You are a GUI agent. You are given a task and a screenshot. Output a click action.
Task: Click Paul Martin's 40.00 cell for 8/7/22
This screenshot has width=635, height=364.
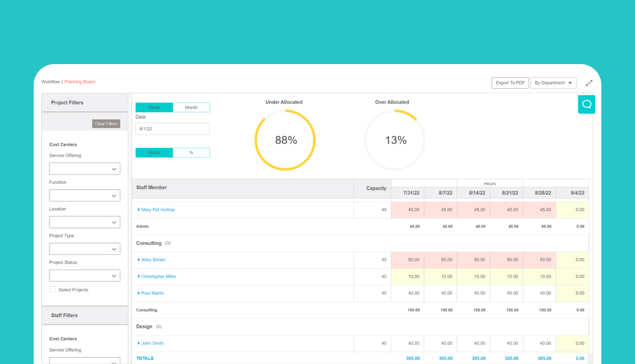[x=441, y=293]
